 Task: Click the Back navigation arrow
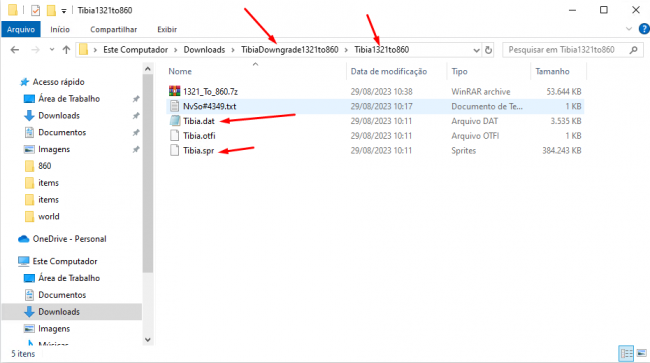[15, 50]
